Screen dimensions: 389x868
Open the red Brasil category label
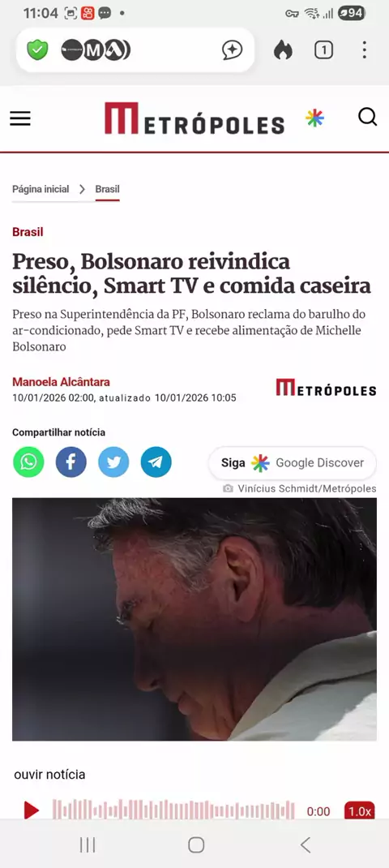click(x=28, y=232)
